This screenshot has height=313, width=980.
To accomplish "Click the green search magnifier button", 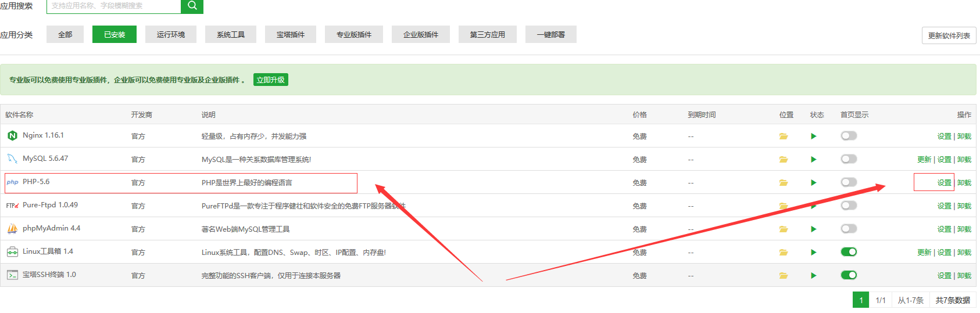I will (x=192, y=6).
